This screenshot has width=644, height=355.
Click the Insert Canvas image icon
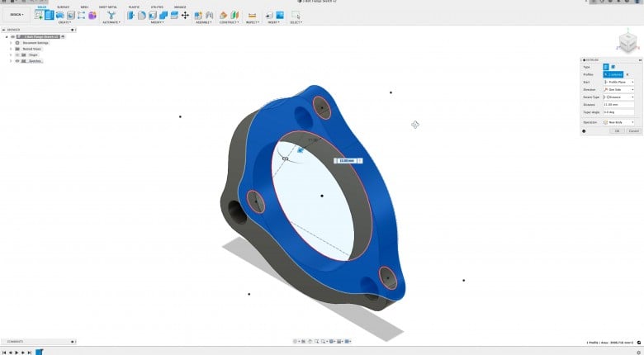click(280, 15)
